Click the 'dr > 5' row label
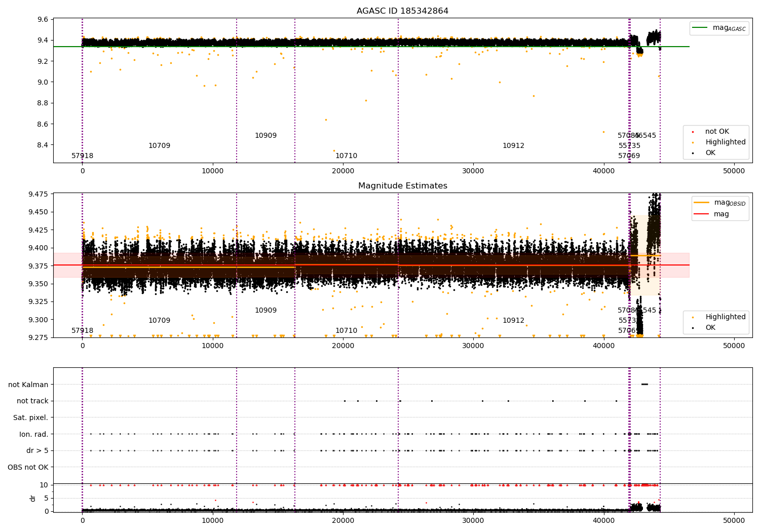Viewport: 760px width, 532px height. point(37,450)
